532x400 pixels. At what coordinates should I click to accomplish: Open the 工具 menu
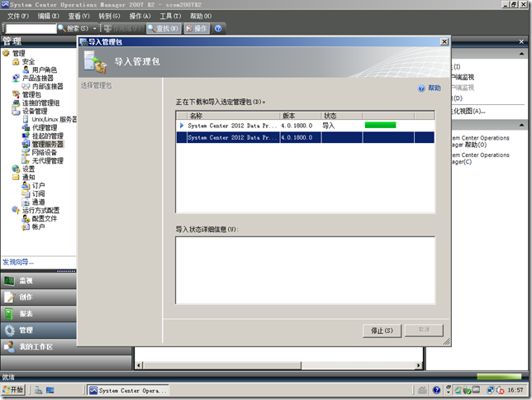[x=170, y=16]
